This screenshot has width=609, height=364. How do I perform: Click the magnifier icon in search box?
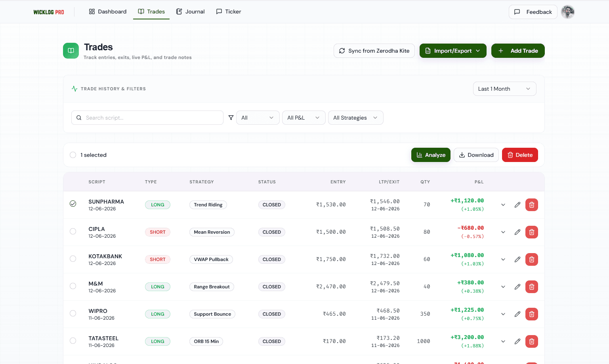pos(79,118)
